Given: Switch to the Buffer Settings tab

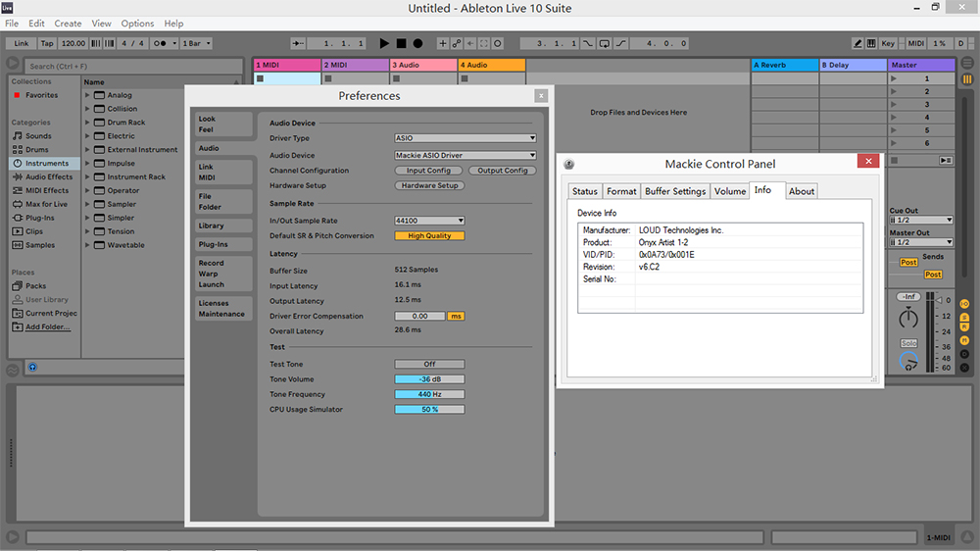Looking at the screenshot, I should (x=674, y=191).
